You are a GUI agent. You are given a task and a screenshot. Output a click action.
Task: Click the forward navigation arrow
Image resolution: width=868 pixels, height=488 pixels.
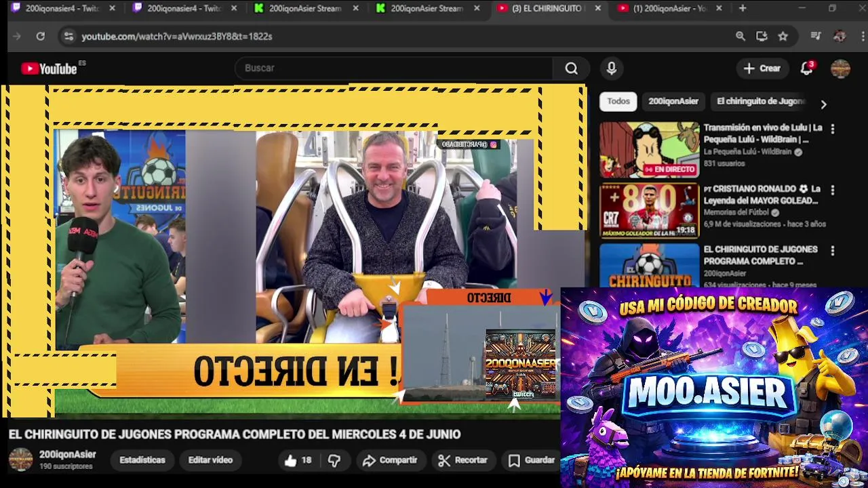[17, 37]
